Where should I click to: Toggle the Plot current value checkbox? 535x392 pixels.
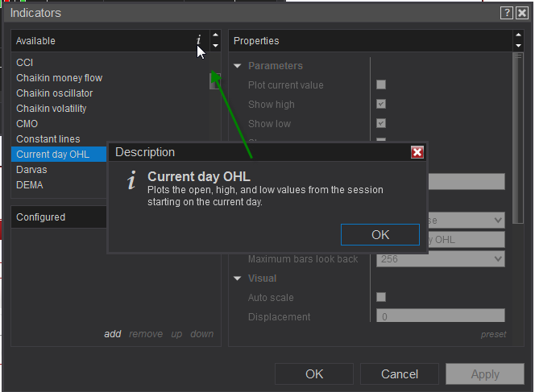tap(381, 85)
